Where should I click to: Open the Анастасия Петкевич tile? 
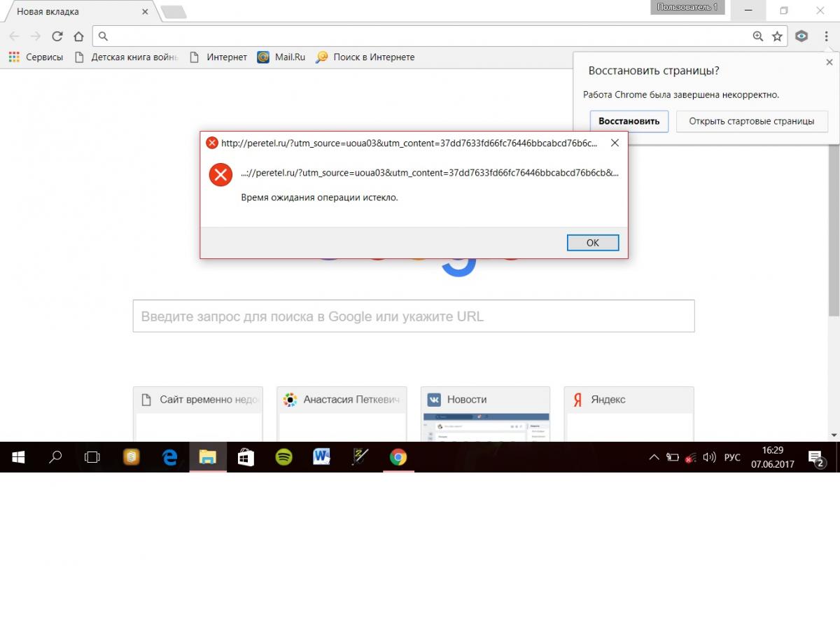coord(342,414)
